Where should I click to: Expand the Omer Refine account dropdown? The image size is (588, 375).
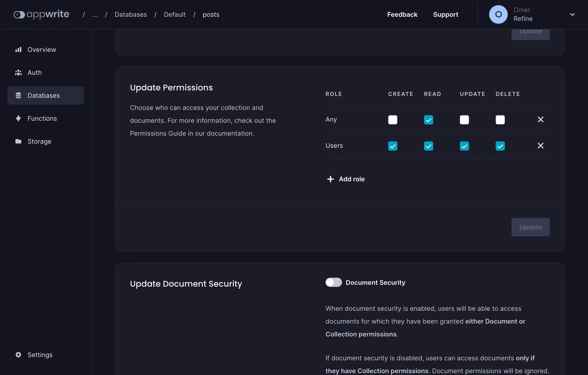point(572,15)
